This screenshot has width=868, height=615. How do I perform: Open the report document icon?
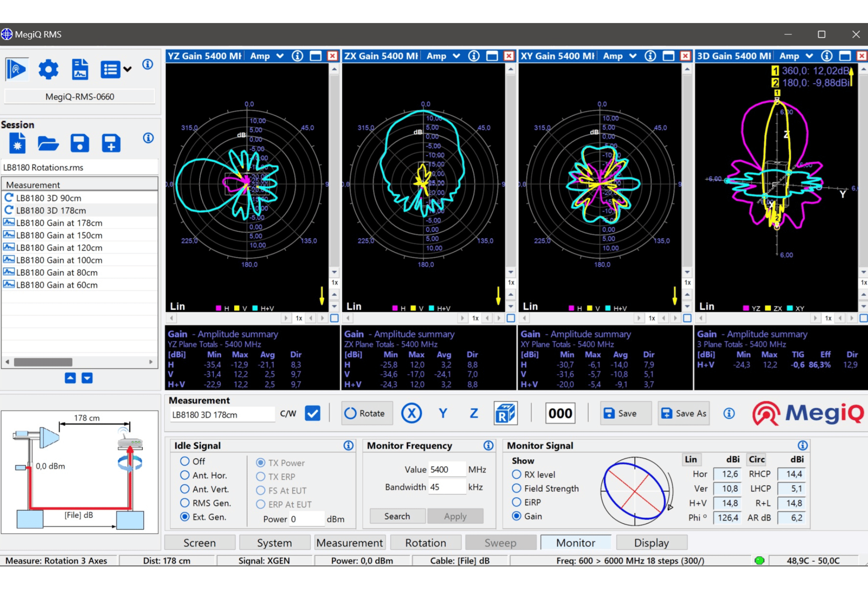coord(80,70)
